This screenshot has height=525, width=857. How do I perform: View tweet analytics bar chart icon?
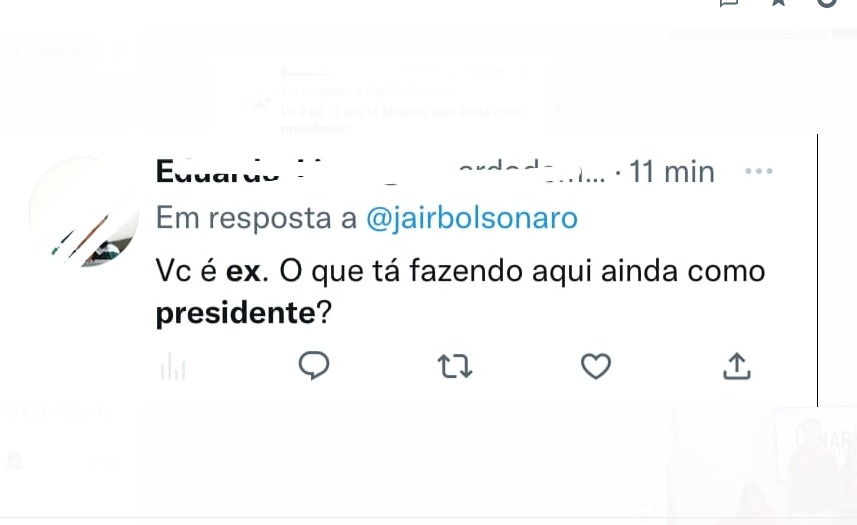(173, 368)
